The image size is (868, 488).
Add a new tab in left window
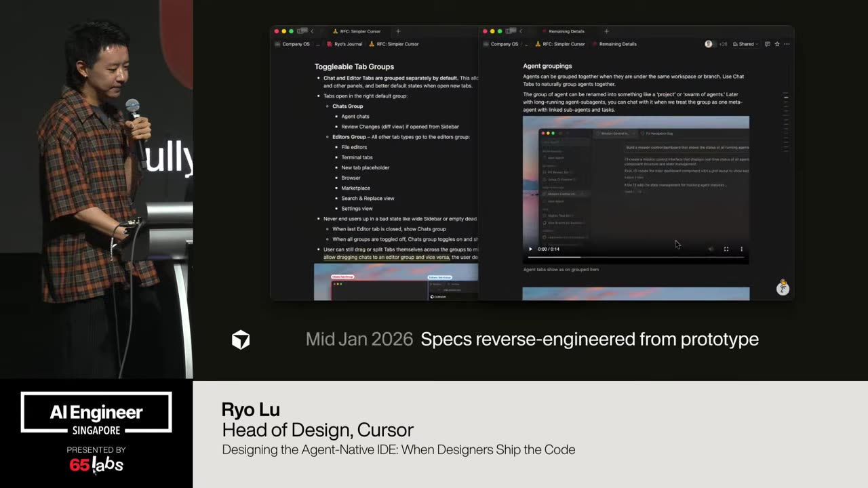click(398, 31)
